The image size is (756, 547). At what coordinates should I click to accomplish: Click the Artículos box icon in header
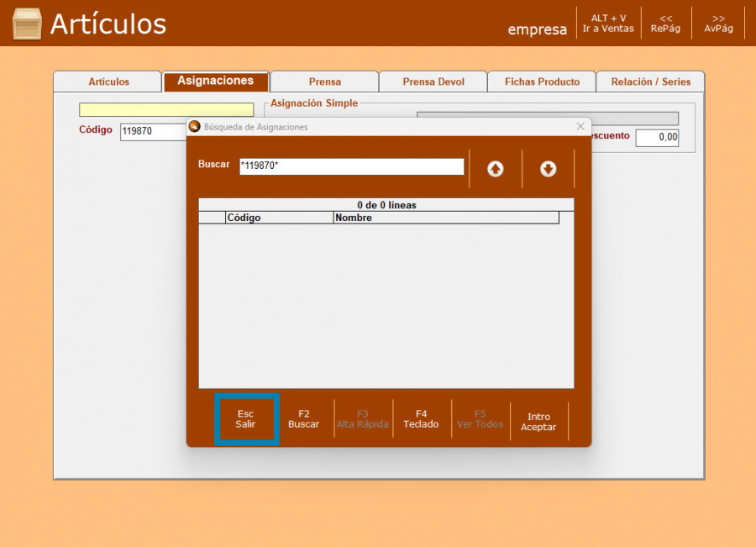[x=27, y=24]
